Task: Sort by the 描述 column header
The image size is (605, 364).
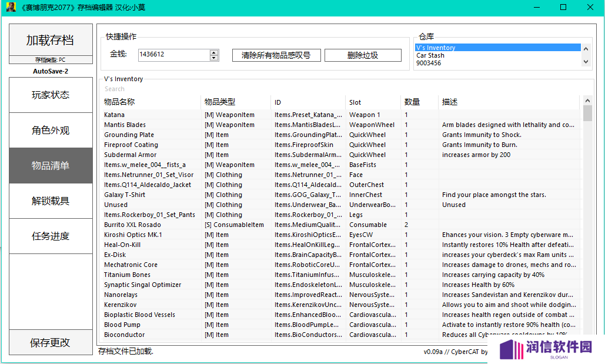Action: coord(509,102)
